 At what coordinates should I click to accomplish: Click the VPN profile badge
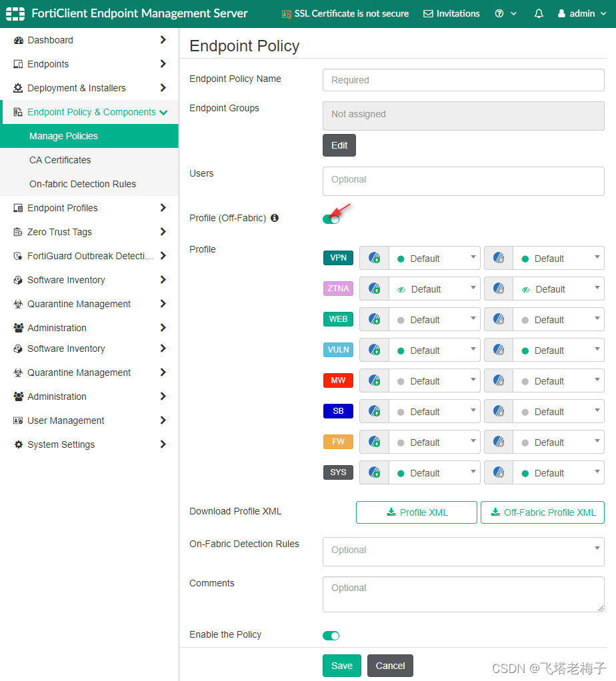click(338, 258)
